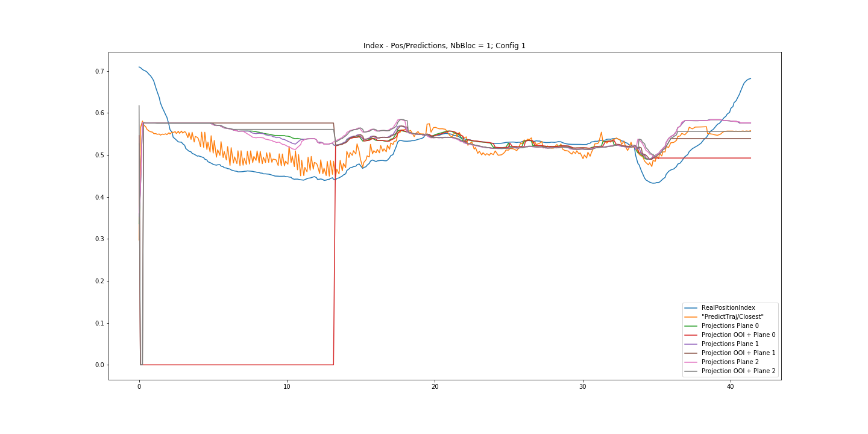The image size is (868, 434).
Task: Click the green Projections Plane 0 legend line
Action: pos(691,326)
